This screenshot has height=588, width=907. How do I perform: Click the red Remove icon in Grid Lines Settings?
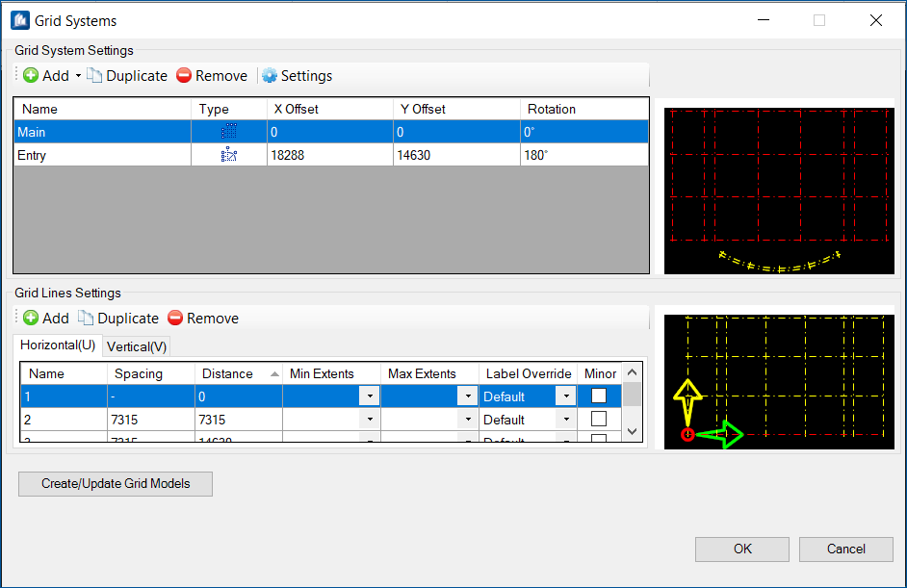175,318
